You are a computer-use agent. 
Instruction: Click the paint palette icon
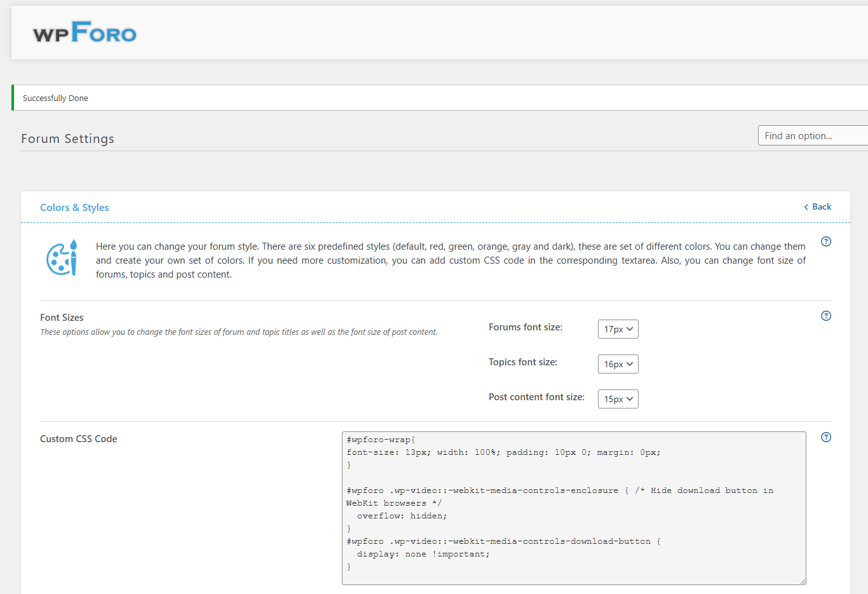(x=62, y=258)
